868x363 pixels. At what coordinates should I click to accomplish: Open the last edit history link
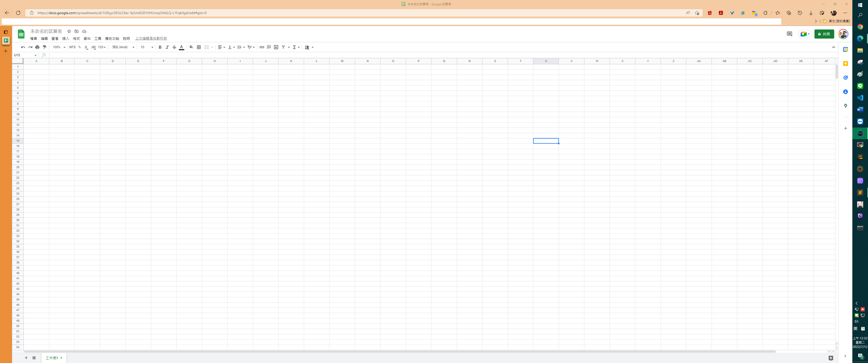click(x=151, y=39)
